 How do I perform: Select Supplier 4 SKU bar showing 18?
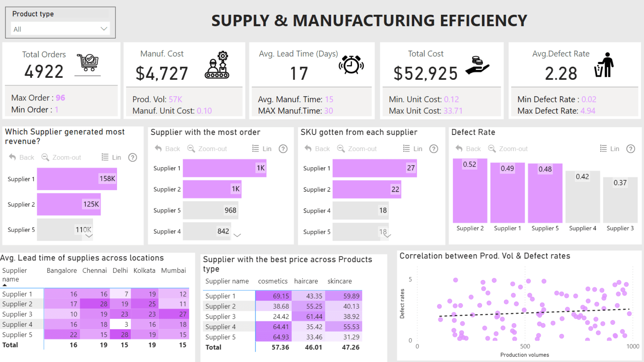pos(361,210)
